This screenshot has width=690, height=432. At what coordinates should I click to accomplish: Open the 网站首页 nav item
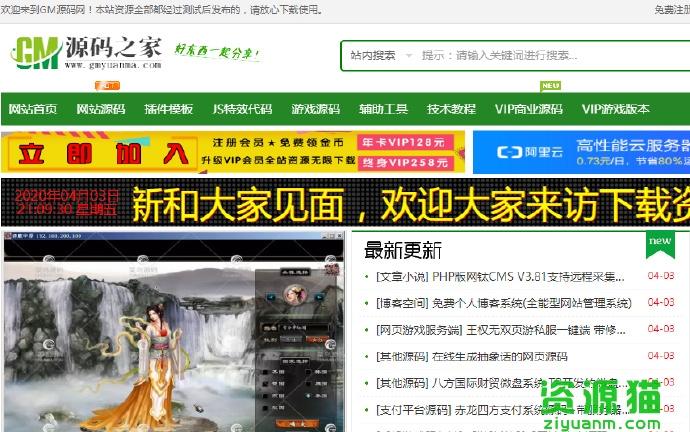[x=33, y=109]
